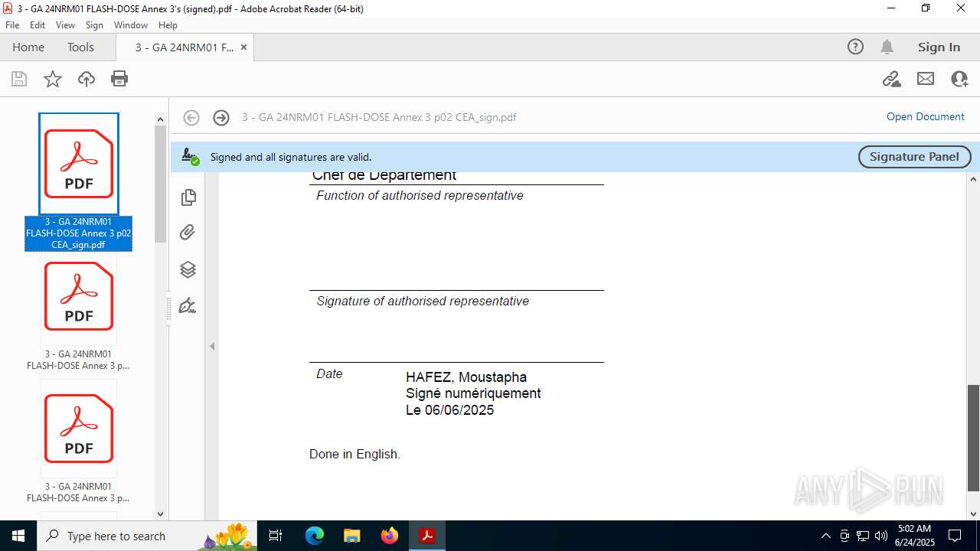980x551 pixels.
Task: Open Layers panel icon
Action: 188,269
